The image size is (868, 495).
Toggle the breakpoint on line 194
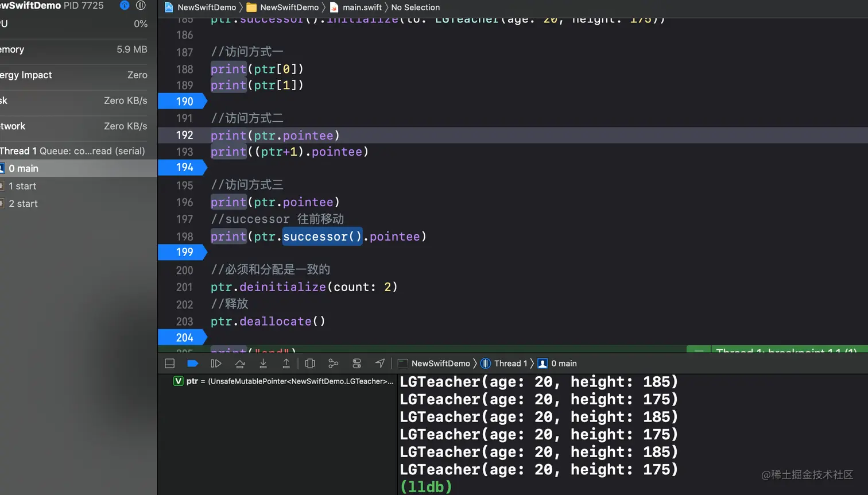(182, 168)
